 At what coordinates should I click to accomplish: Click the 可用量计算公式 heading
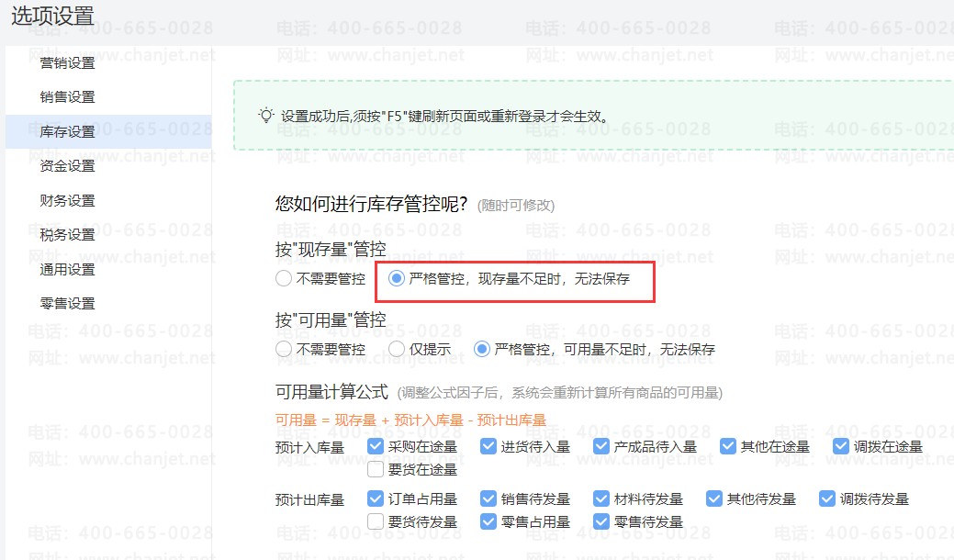coord(331,392)
